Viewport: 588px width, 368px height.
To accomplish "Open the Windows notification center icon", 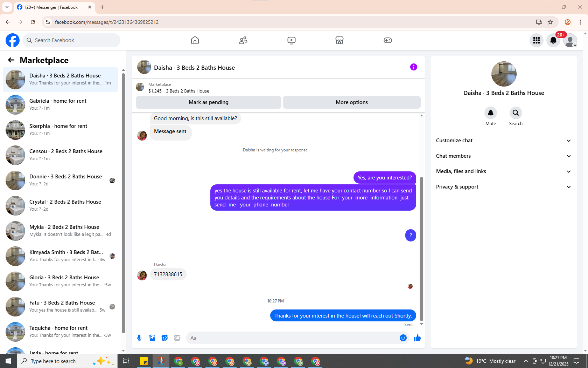I will coord(576,361).
